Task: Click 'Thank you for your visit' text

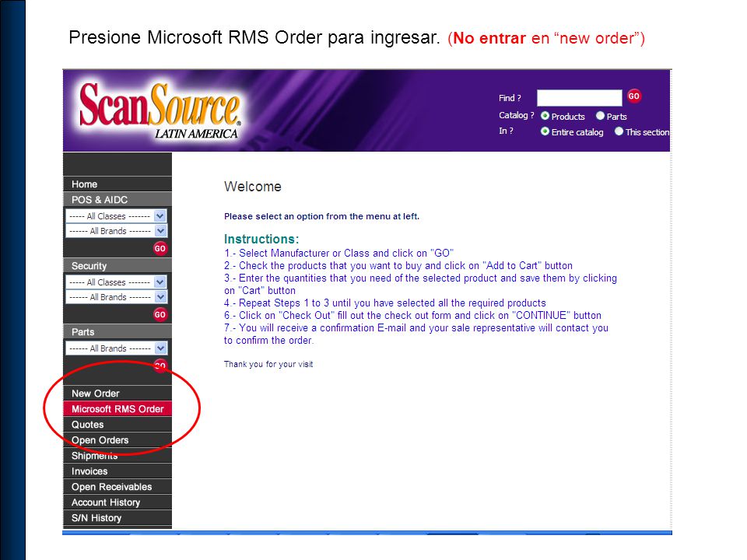Action: pyautogui.click(x=268, y=364)
